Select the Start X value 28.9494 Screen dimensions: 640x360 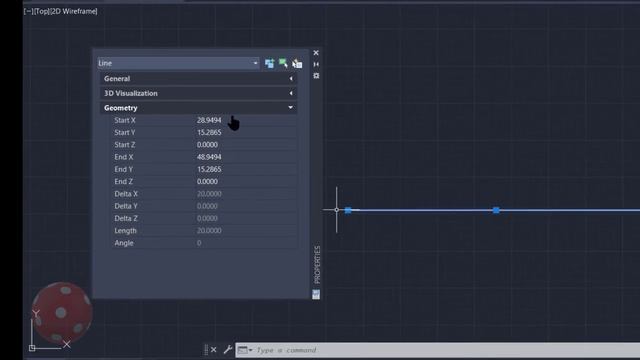coord(209,120)
